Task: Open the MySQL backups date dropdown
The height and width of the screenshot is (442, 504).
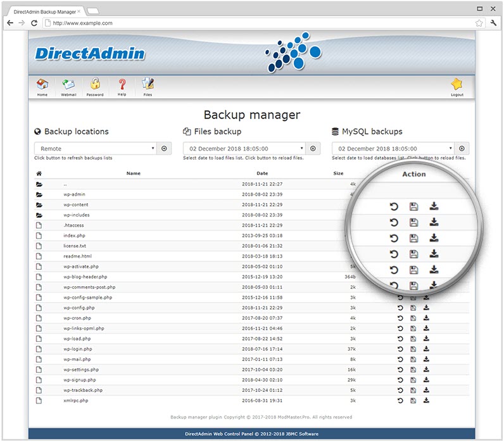Action: [x=393, y=148]
